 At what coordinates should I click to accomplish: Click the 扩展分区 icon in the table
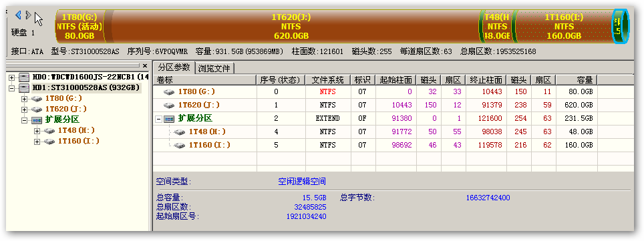pyautogui.click(x=169, y=119)
